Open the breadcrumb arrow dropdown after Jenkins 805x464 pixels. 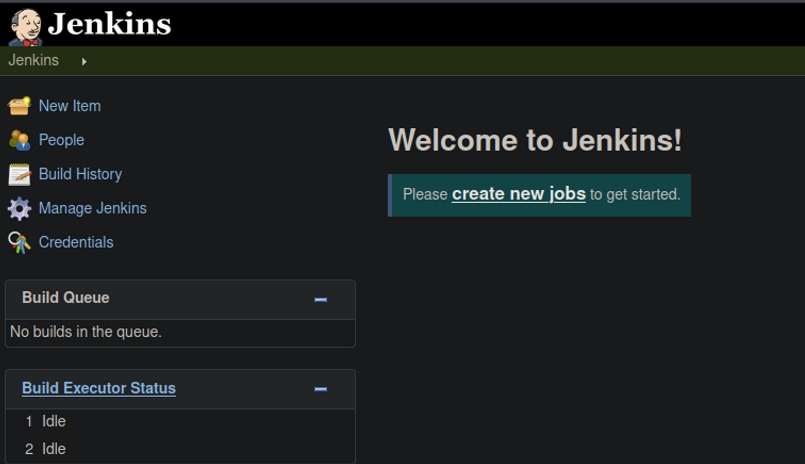click(x=84, y=62)
